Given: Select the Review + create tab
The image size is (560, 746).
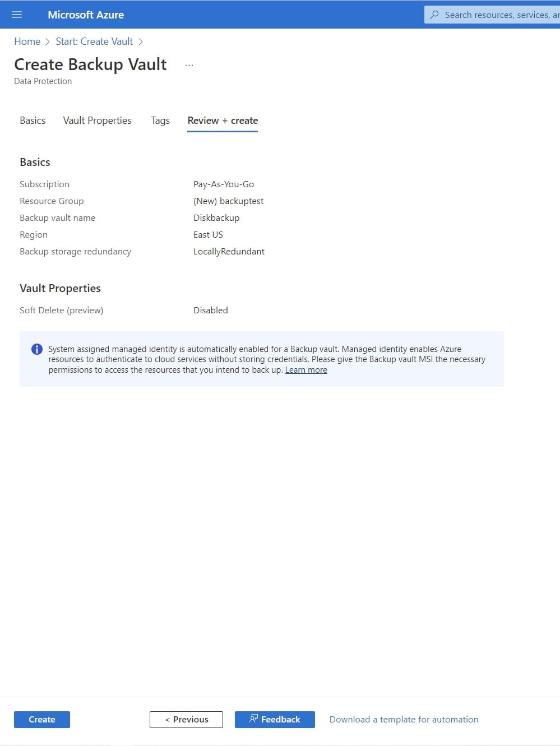Looking at the screenshot, I should [223, 121].
